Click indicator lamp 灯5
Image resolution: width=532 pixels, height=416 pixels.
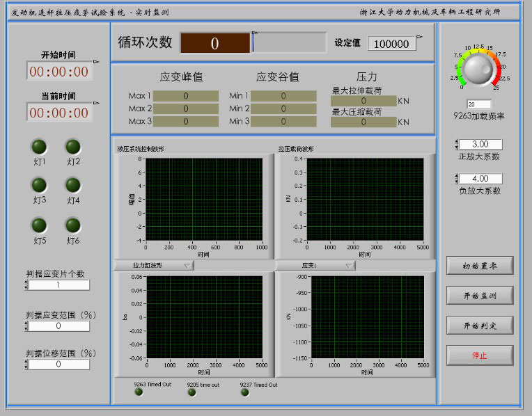(39, 225)
